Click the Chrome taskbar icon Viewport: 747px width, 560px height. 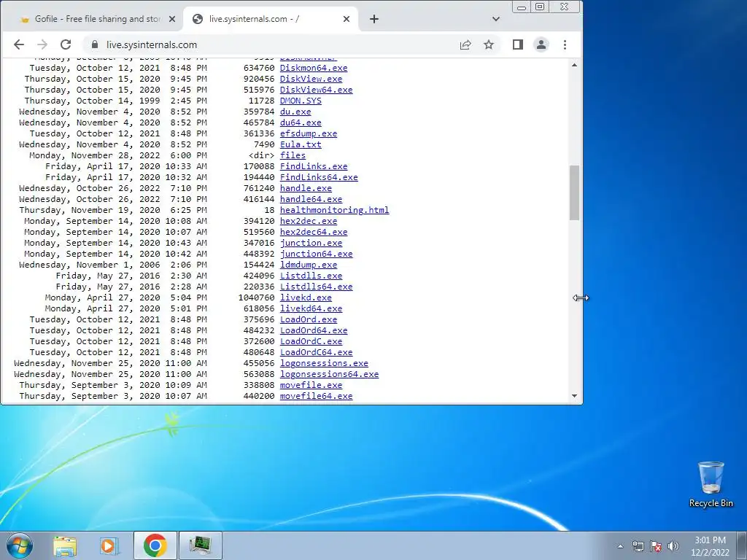click(155, 545)
